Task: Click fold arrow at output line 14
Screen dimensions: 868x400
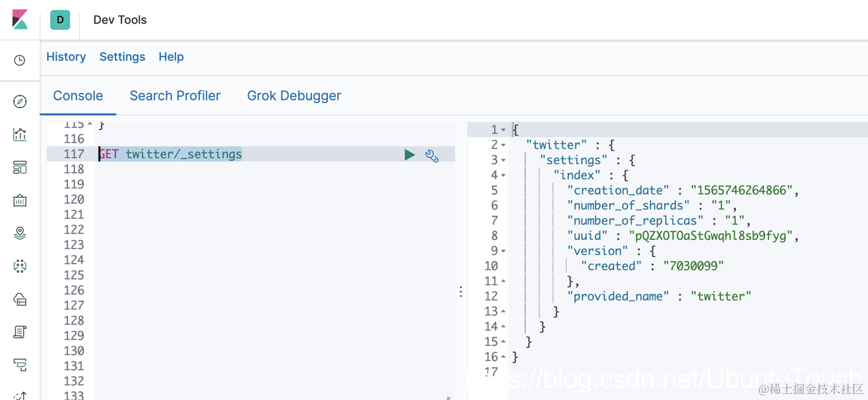Action: point(504,326)
